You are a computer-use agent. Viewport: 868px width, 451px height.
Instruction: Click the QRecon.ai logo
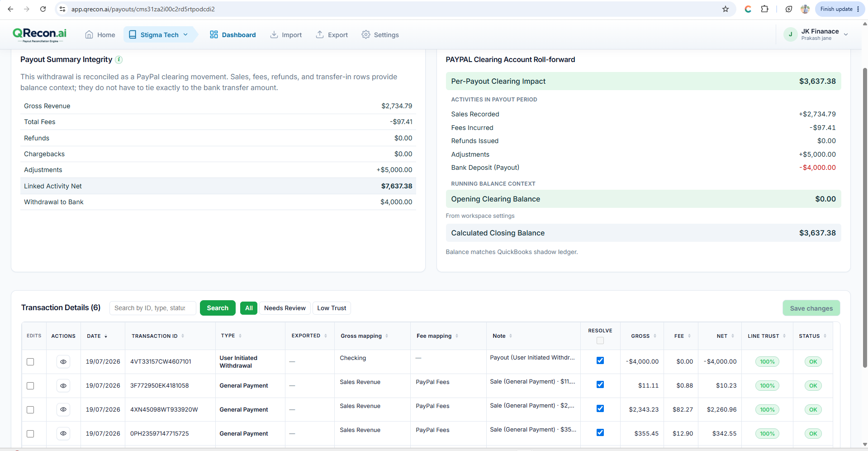pyautogui.click(x=39, y=34)
